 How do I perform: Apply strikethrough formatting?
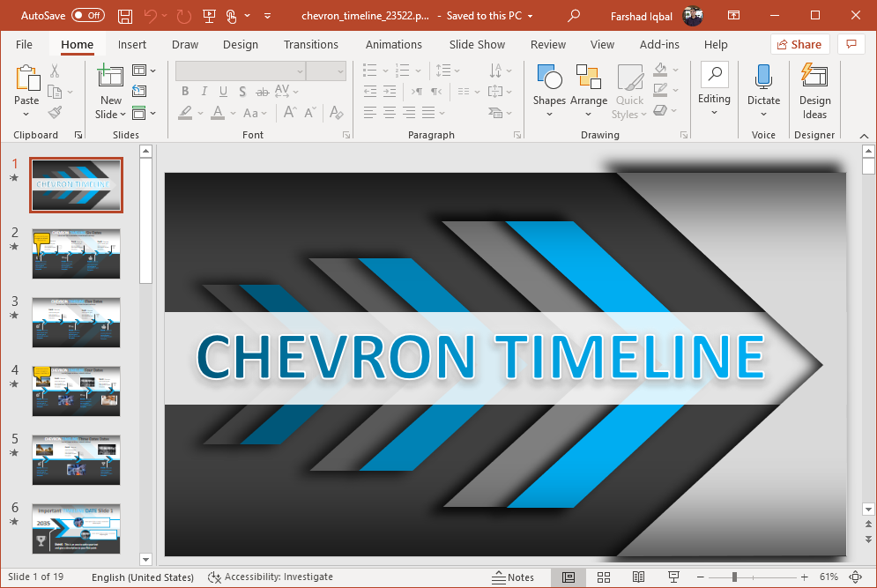pos(261,91)
